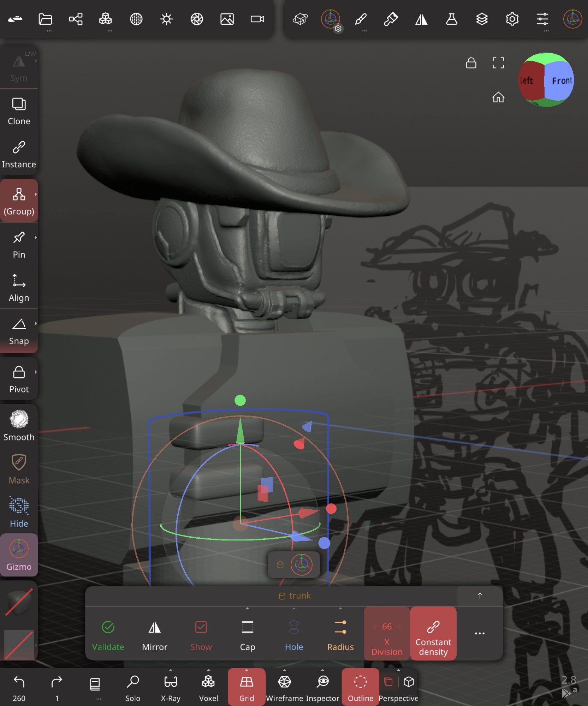Open the three-dot more options menu
The height and width of the screenshot is (706, 588).
point(480,633)
